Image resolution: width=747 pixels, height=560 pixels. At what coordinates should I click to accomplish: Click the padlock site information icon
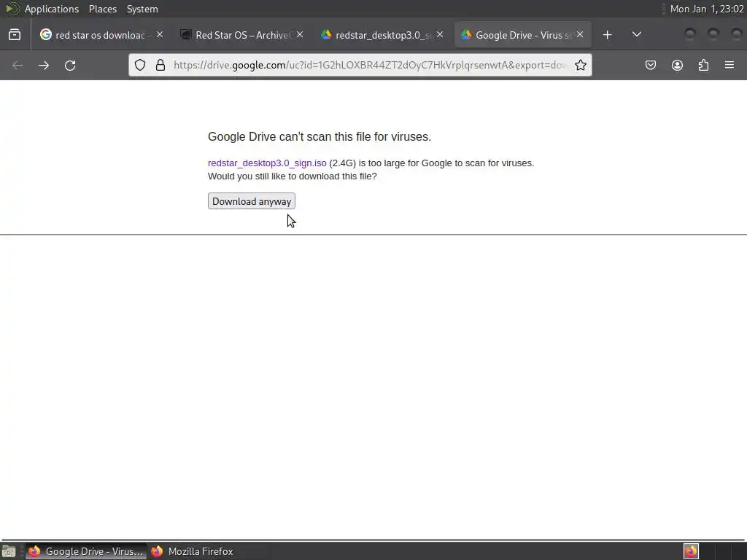coord(160,65)
